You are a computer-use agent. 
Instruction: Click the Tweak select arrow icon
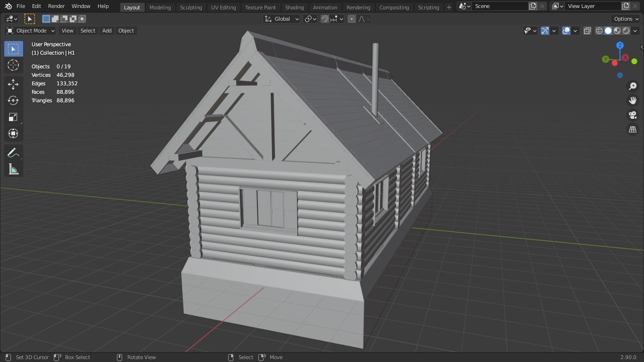pos(29,19)
